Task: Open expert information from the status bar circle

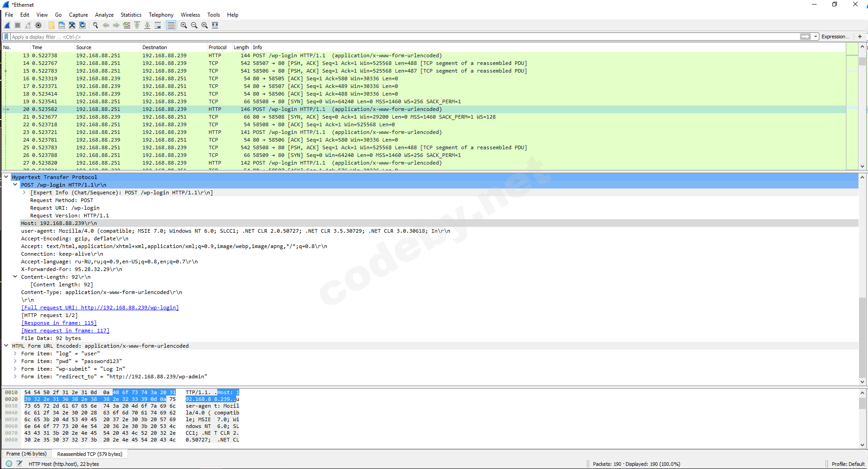Action: point(9,464)
